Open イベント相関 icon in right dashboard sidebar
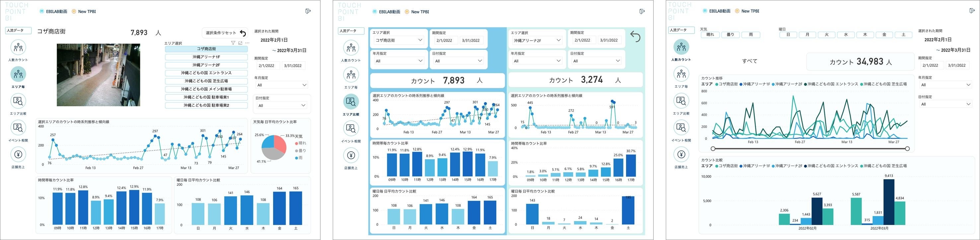980x240 pixels. pyautogui.click(x=681, y=128)
